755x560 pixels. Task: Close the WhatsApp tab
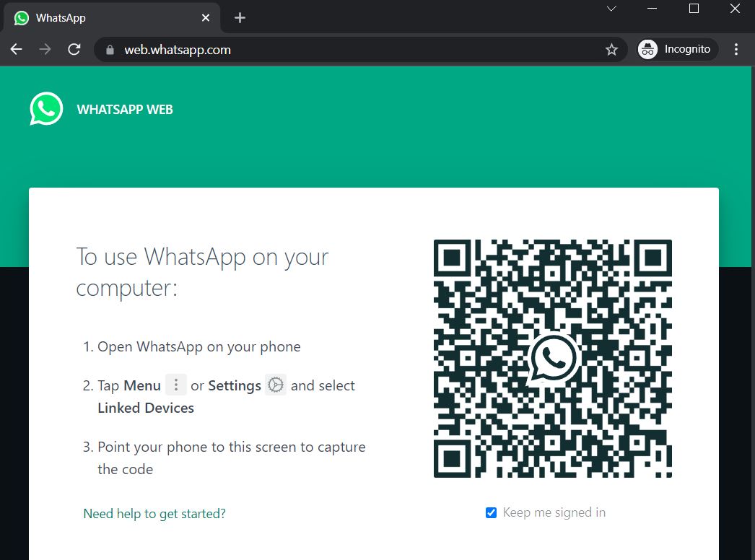[x=206, y=18]
